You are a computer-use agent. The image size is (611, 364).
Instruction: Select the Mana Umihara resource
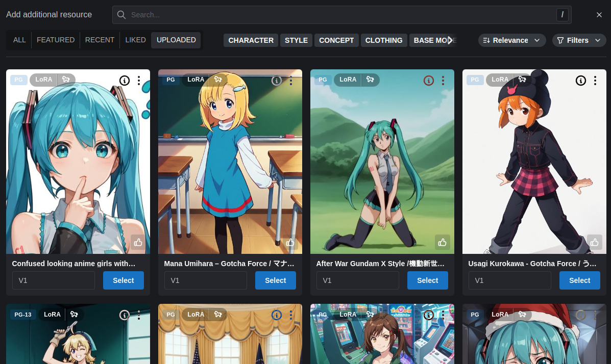276,280
